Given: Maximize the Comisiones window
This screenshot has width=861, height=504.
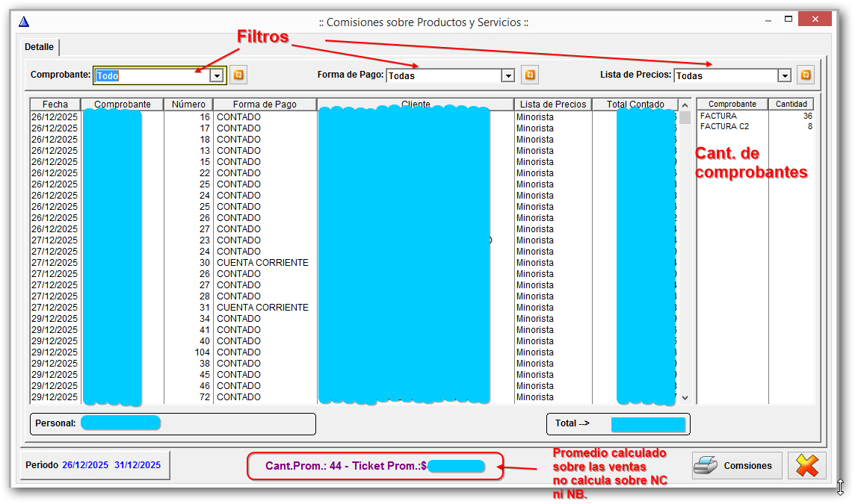Looking at the screenshot, I should tap(788, 19).
